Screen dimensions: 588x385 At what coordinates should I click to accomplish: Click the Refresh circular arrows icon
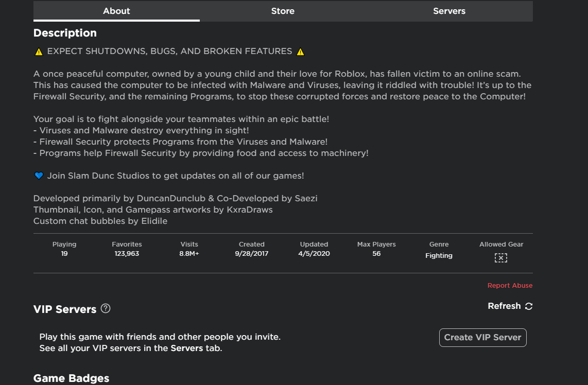point(528,306)
